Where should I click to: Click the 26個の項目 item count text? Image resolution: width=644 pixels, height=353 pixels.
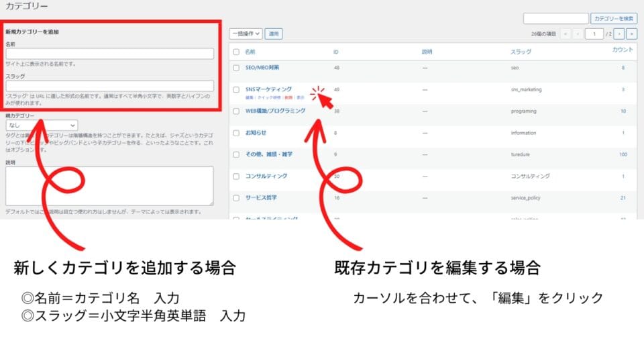543,34
